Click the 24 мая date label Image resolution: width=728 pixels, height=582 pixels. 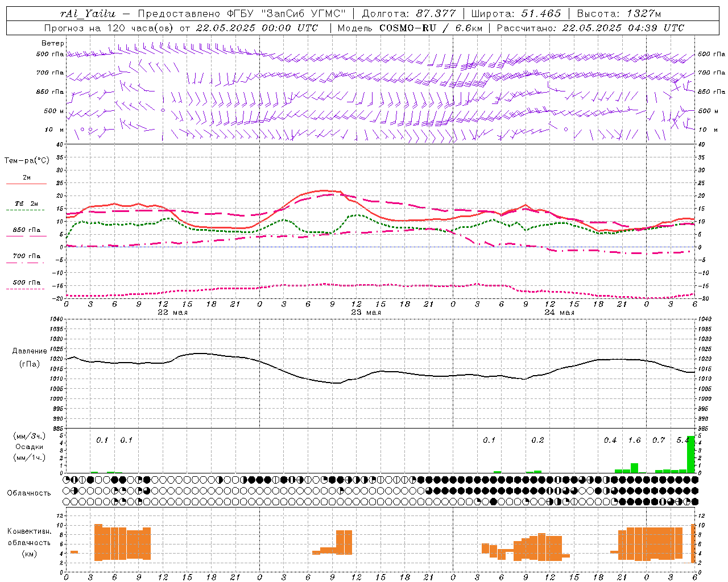coord(559,313)
